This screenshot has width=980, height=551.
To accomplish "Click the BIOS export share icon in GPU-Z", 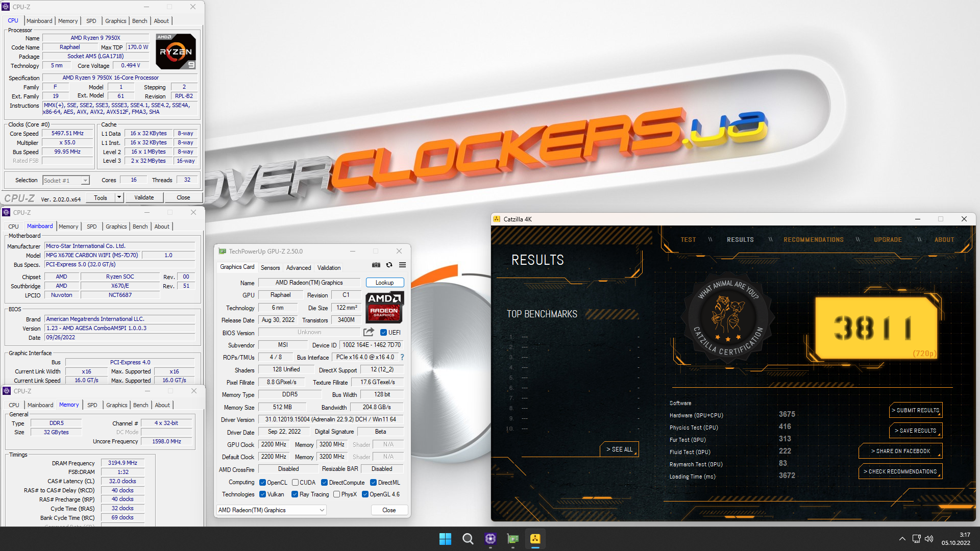I will click(369, 332).
